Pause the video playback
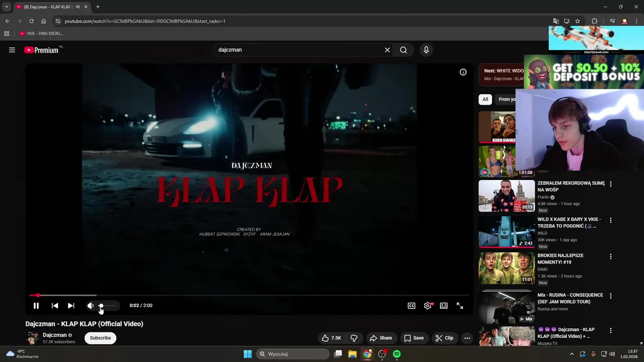This screenshot has height=362, width=644. click(x=36, y=306)
